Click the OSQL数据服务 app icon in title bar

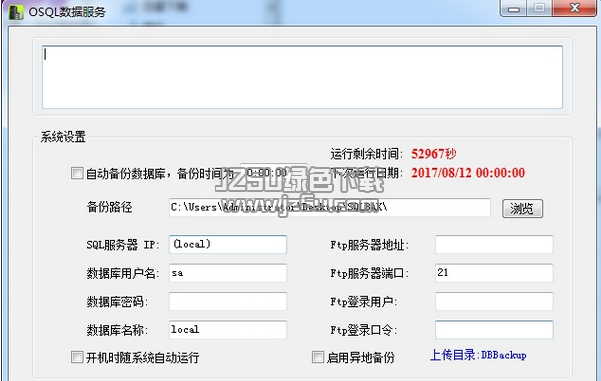16,12
